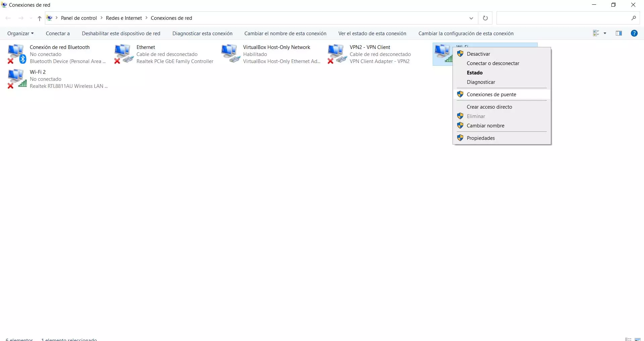644x341 pixels.
Task: Click Diagnosticar esta conexión command
Action: (x=202, y=33)
